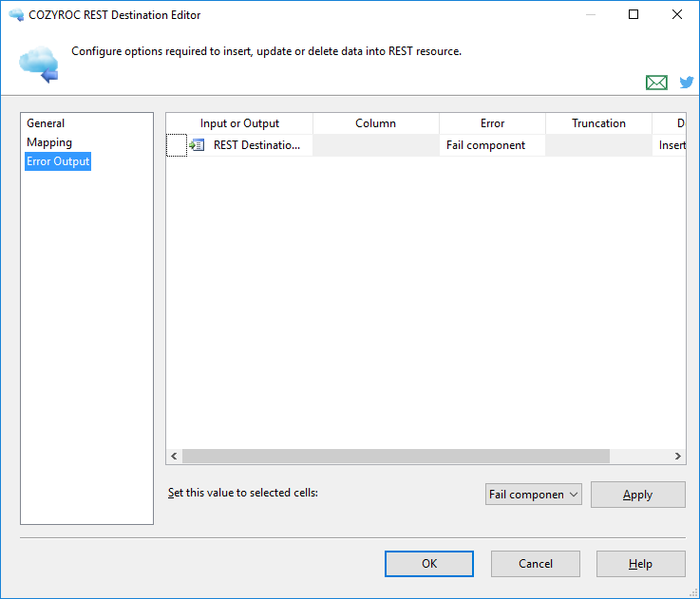Open the Fail component dropdown

pyautogui.click(x=534, y=495)
